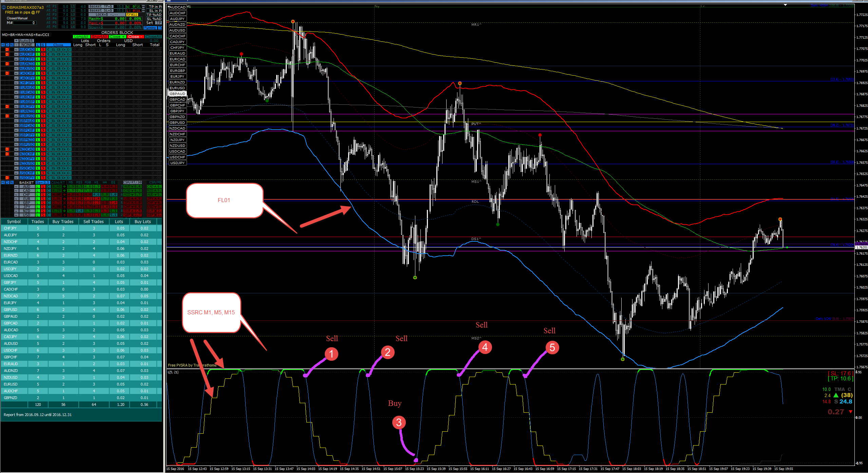Click the CloseAll button
Screen dimensions: 868x473
[x=153, y=37]
